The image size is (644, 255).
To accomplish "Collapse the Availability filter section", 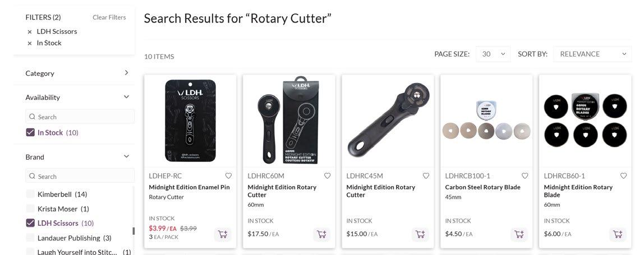I will click(126, 97).
